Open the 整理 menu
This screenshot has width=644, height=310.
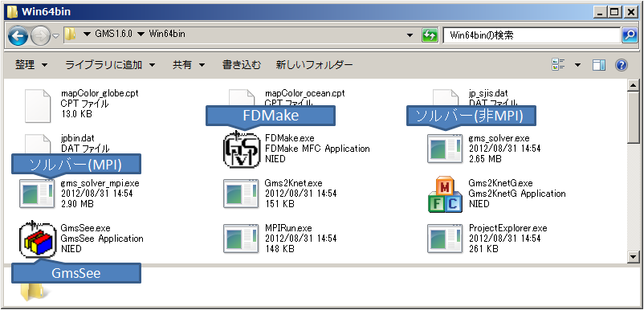click(x=31, y=64)
